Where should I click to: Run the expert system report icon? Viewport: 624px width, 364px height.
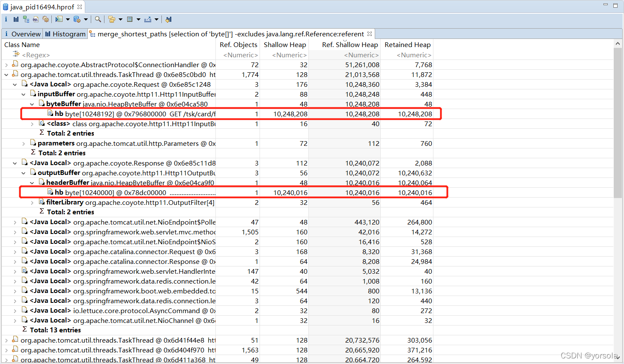pos(45,19)
